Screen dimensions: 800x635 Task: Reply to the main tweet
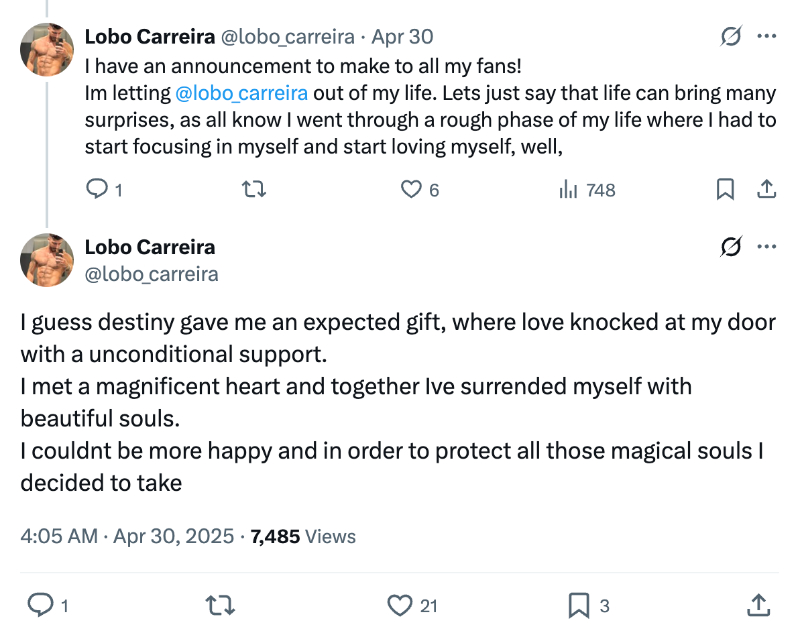click(40, 604)
